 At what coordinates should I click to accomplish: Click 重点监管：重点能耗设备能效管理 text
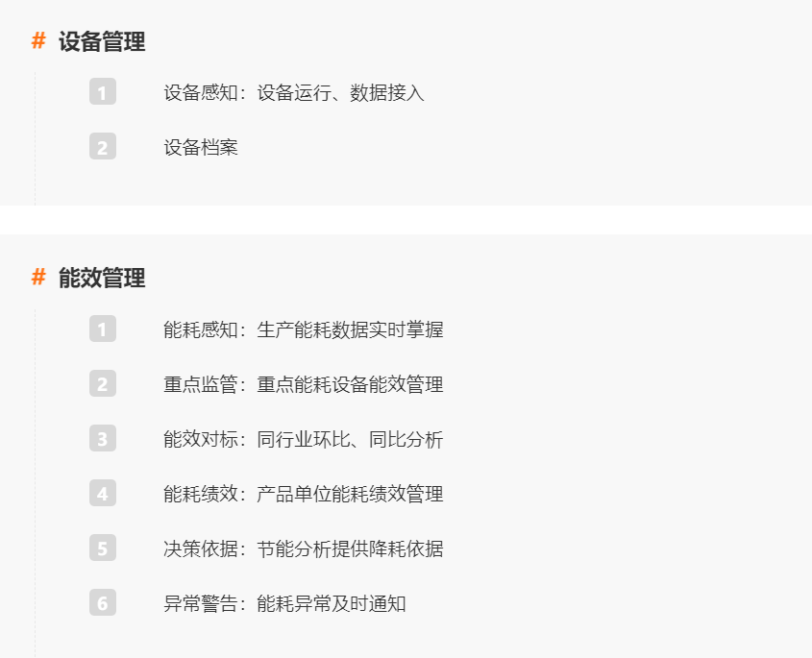[x=304, y=384]
